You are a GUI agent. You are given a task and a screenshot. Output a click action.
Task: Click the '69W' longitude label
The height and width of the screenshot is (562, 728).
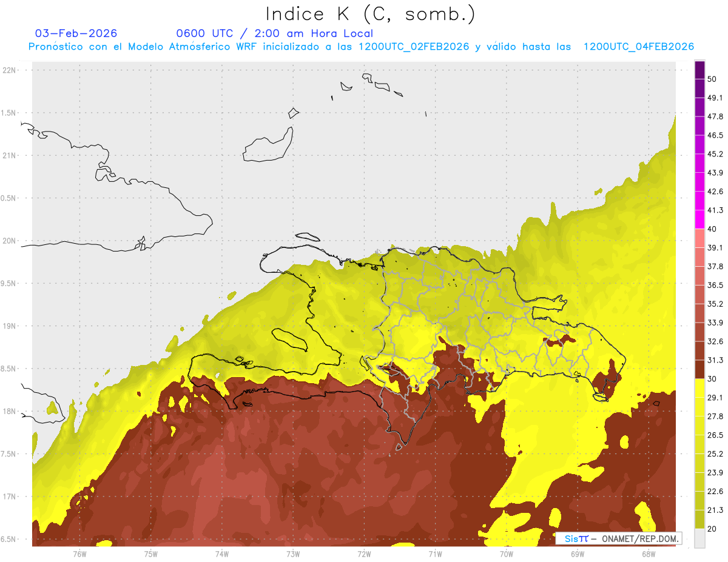(578, 554)
